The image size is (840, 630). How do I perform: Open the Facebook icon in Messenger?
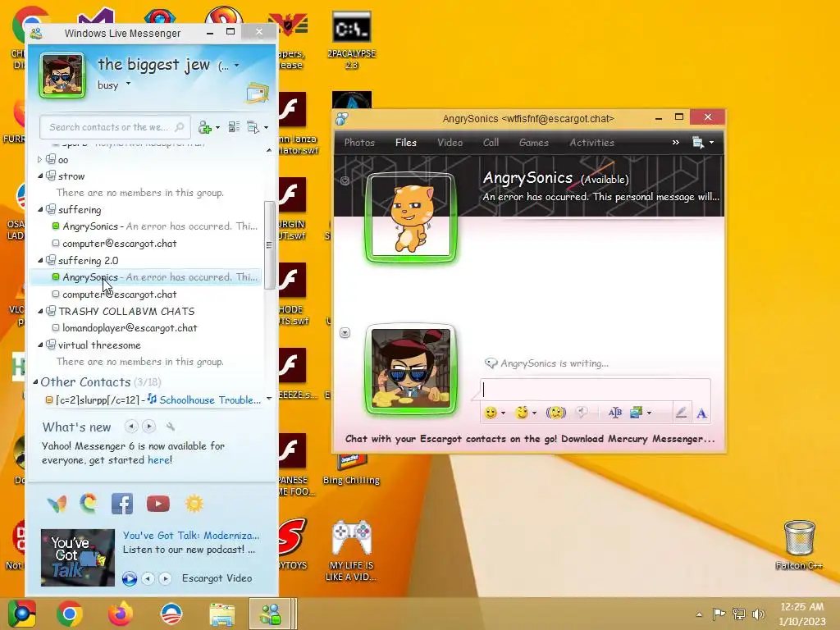coord(122,504)
